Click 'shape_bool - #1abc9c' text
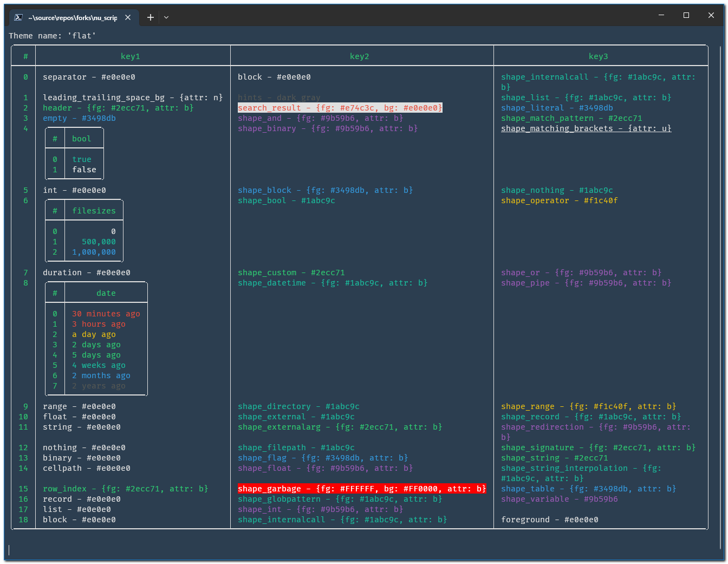This screenshot has height=564, width=728. click(287, 200)
